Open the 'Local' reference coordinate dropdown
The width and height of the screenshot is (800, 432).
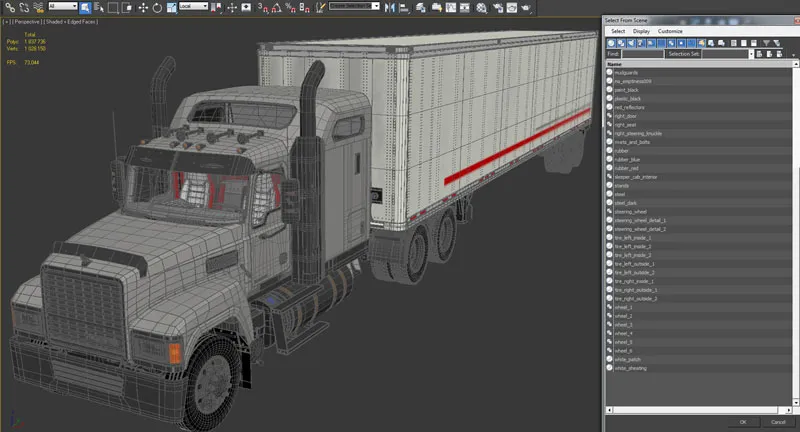click(x=193, y=6)
